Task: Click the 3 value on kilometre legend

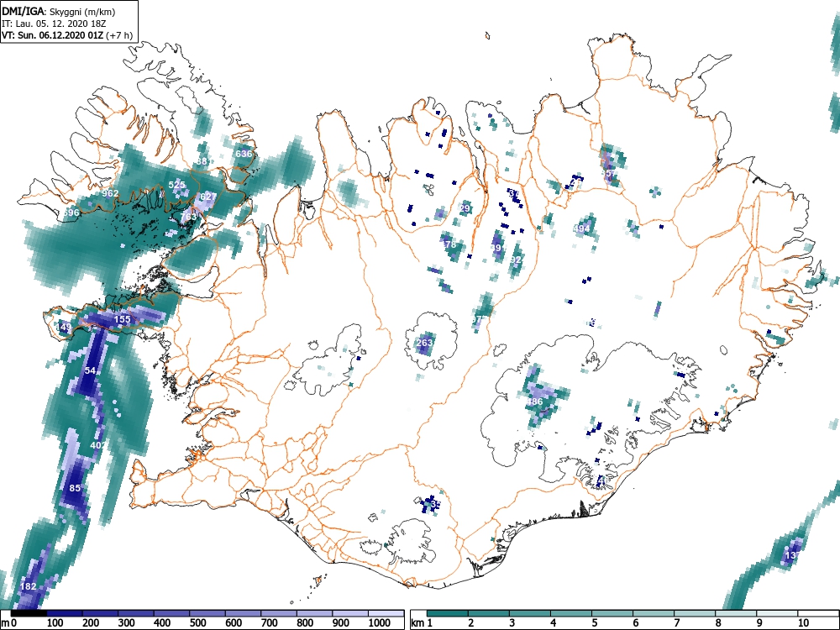Action: [512, 623]
